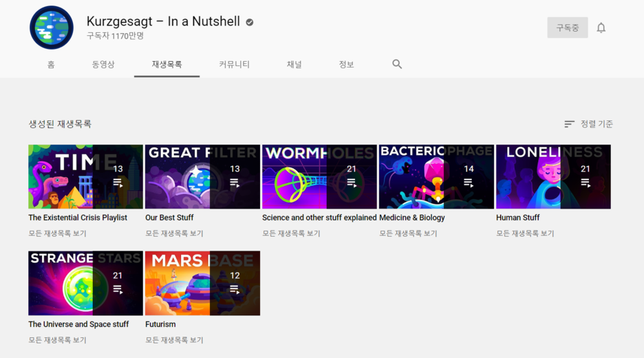The height and width of the screenshot is (358, 644).
Task: Open the 정렬 기준 sort dropdown
Action: click(x=588, y=124)
